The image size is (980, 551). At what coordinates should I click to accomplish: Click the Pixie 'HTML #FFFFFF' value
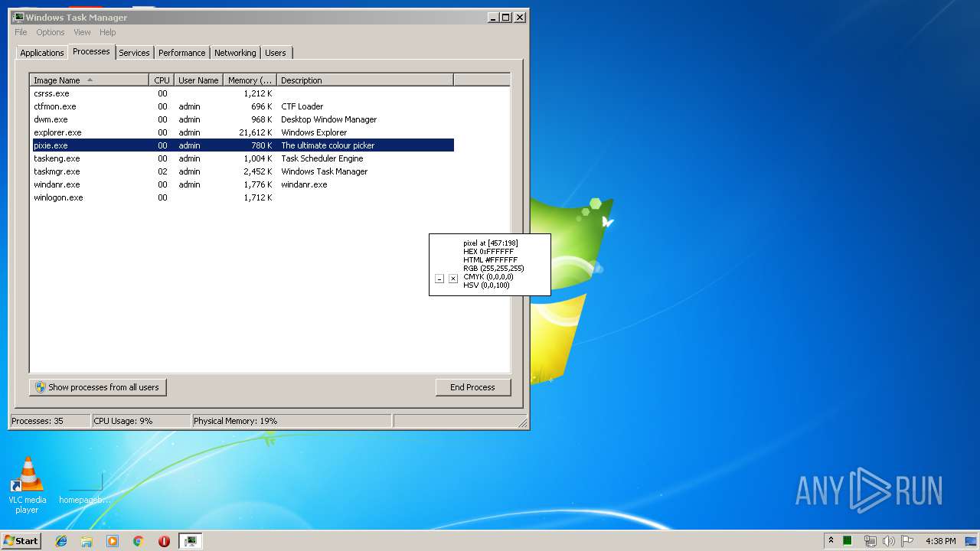click(x=490, y=260)
